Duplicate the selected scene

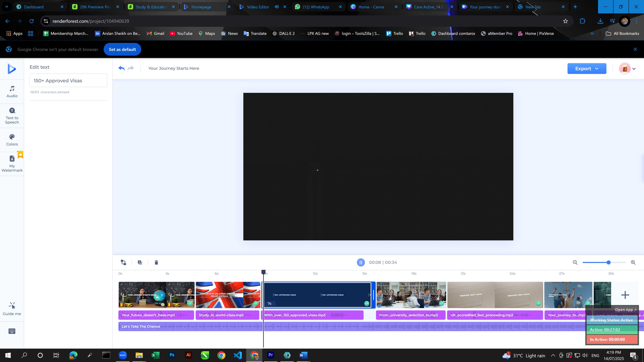[140, 262]
